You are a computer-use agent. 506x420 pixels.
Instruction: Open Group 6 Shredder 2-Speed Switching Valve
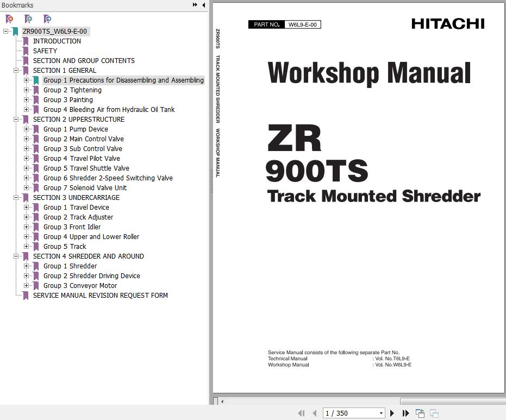[x=108, y=178]
